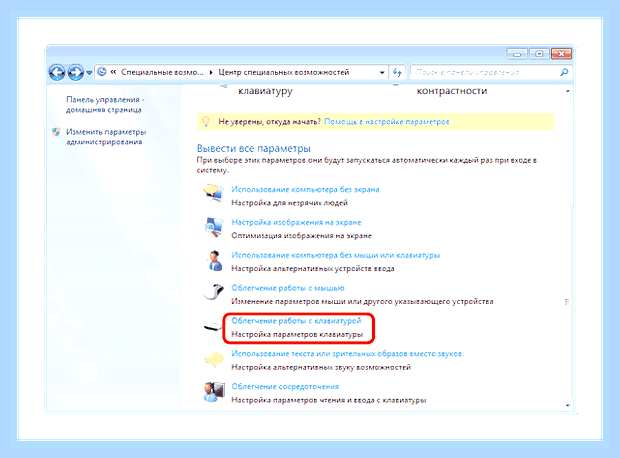Click the keyboard icon next to keyboard settings
The image size is (620, 458).
(x=213, y=327)
